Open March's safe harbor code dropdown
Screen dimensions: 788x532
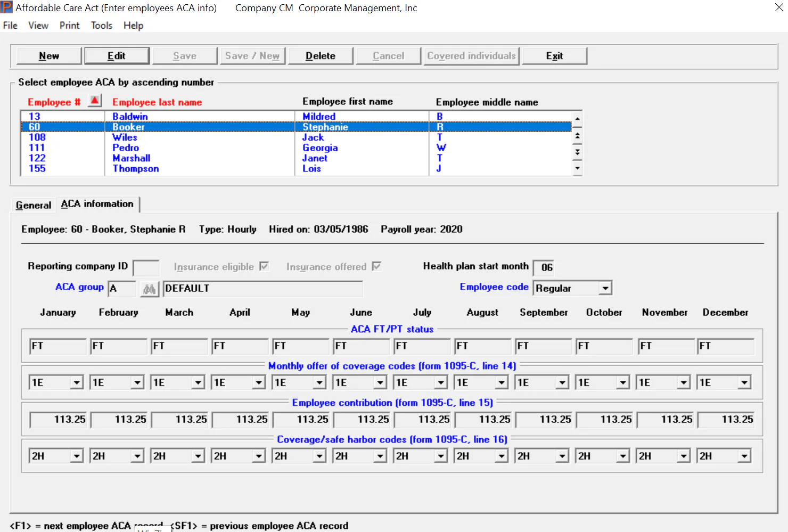click(198, 456)
